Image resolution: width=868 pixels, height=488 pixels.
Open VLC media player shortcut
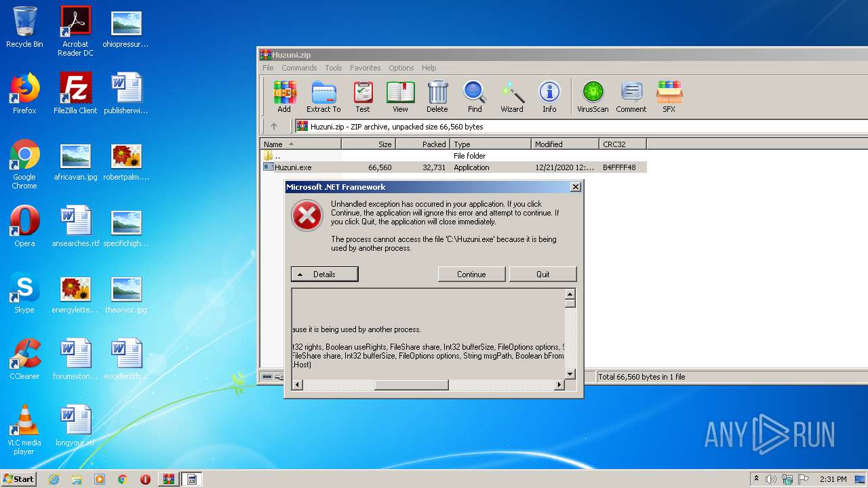point(24,430)
